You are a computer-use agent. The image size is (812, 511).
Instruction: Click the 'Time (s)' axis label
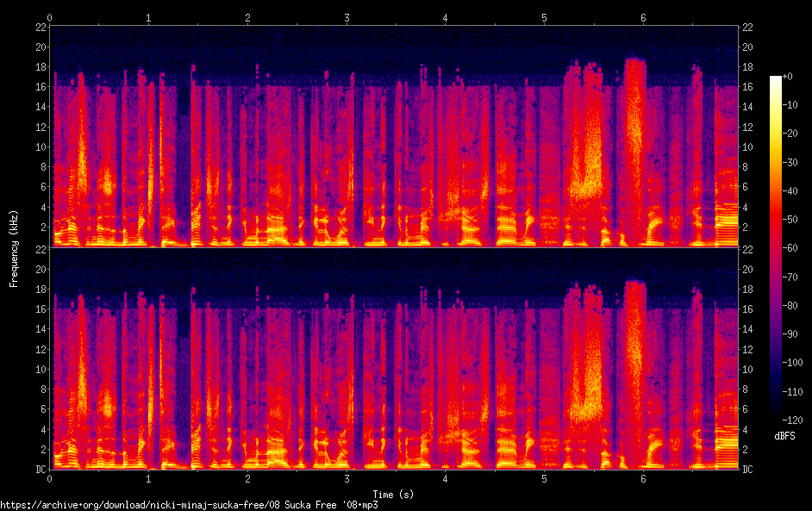(394, 494)
